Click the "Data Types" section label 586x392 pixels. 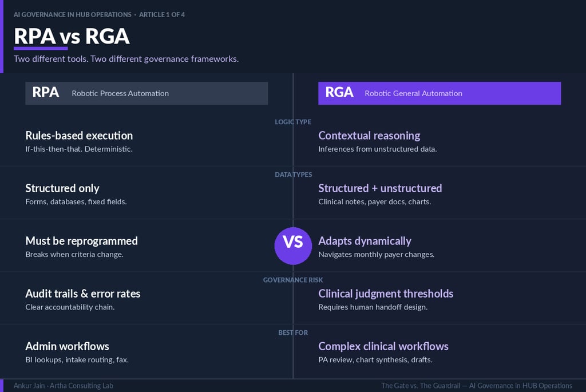point(293,175)
